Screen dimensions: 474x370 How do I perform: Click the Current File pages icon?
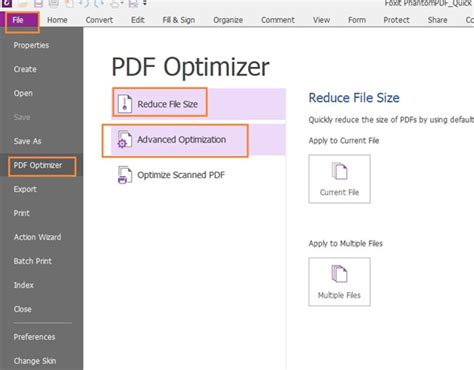click(x=339, y=171)
